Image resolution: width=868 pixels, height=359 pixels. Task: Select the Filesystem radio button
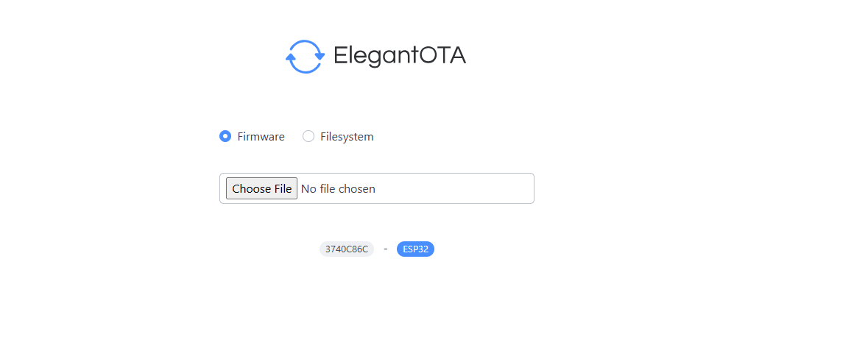pos(308,136)
